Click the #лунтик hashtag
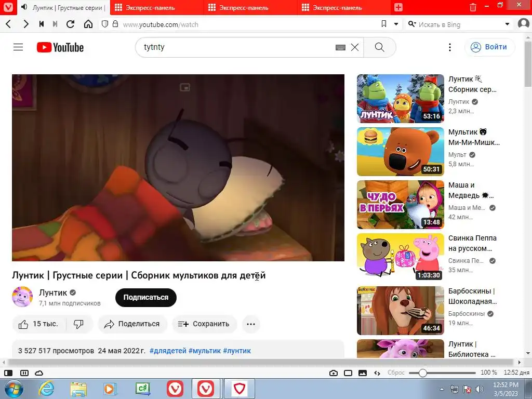This screenshot has height=399, width=532. click(x=237, y=351)
